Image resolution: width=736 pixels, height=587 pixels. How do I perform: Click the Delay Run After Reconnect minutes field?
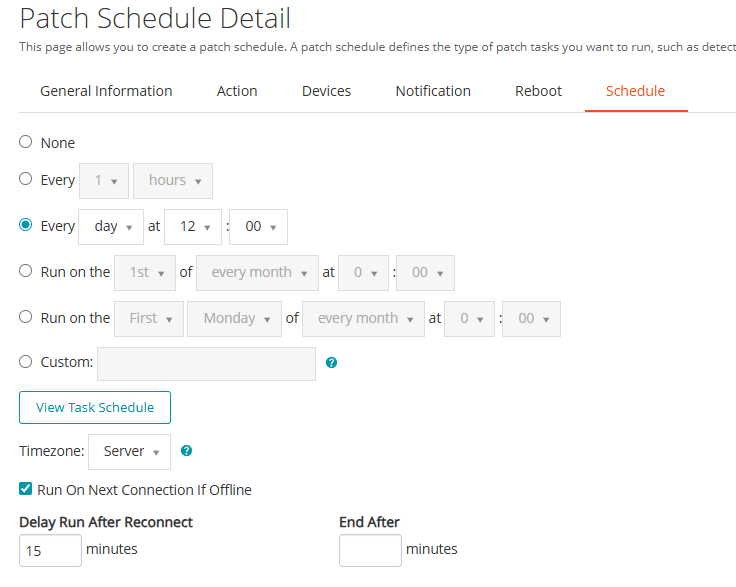click(50, 550)
